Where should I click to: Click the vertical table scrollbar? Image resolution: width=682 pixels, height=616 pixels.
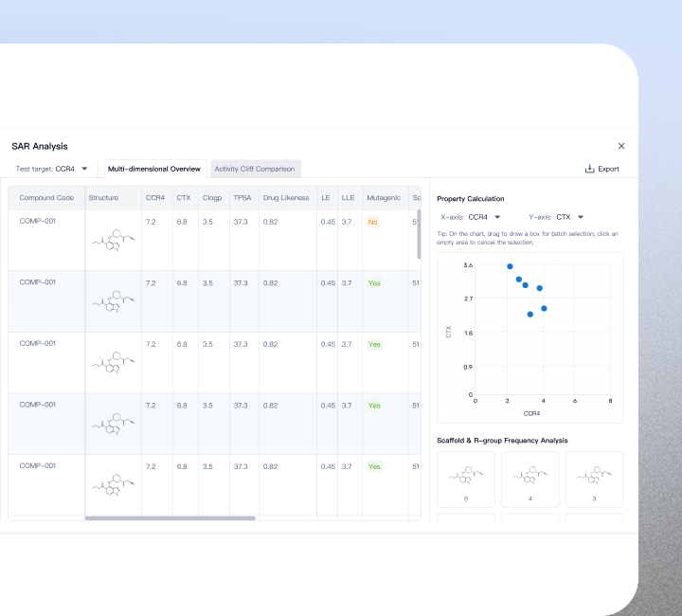pyautogui.click(x=419, y=235)
